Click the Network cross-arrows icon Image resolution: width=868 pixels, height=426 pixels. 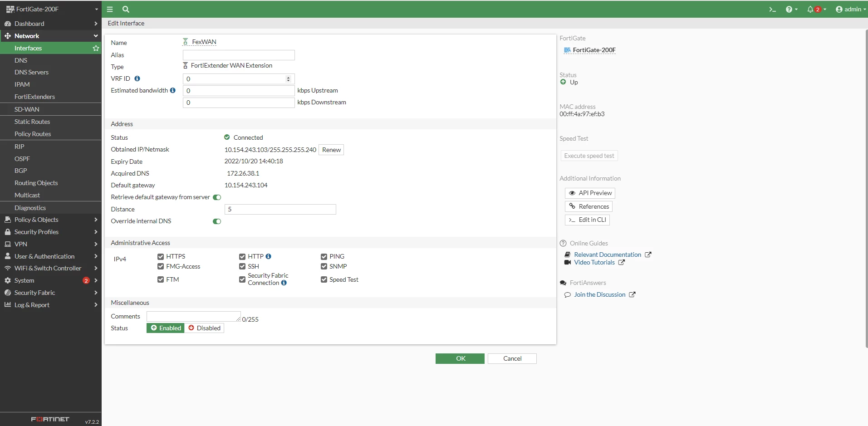coord(8,36)
